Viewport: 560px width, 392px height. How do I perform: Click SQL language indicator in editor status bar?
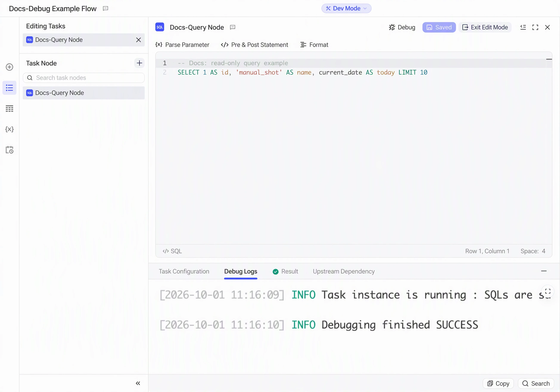click(172, 251)
